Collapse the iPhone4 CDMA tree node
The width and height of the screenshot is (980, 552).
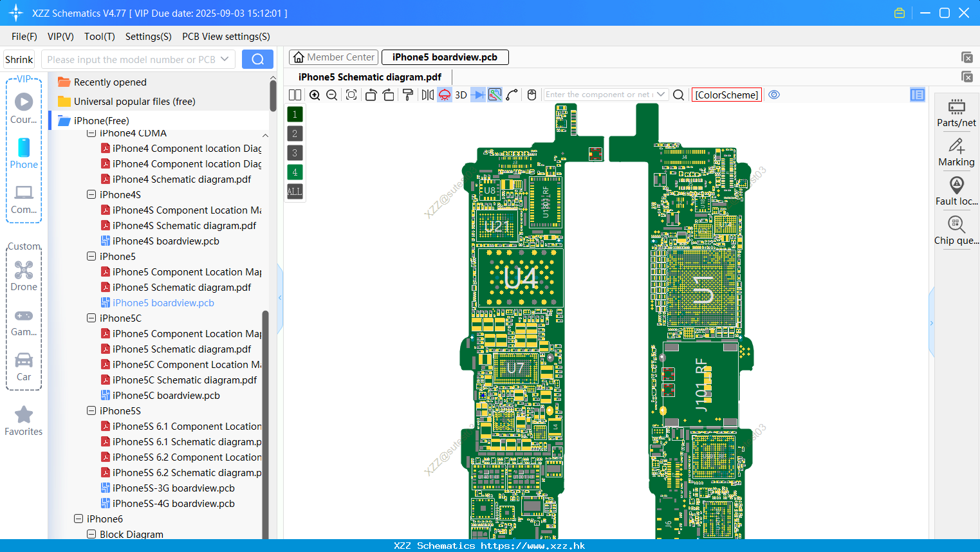[91, 133]
